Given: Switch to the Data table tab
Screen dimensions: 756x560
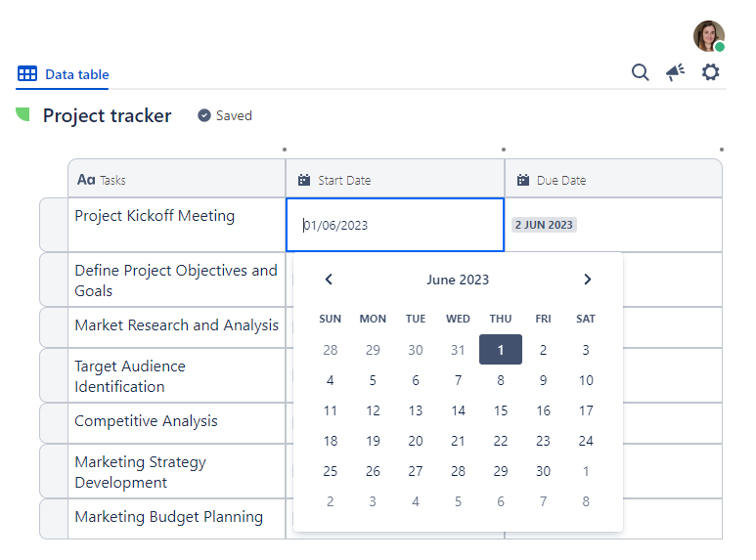Looking at the screenshot, I should (64, 74).
